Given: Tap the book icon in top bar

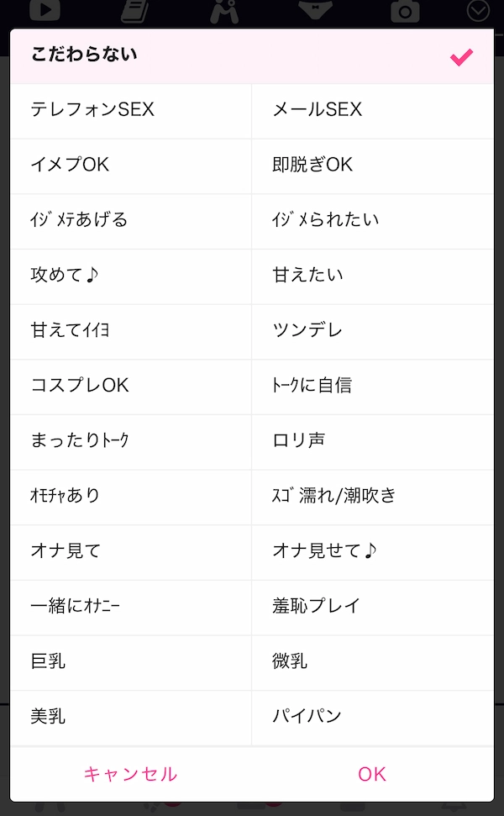Looking at the screenshot, I should pos(134,10).
